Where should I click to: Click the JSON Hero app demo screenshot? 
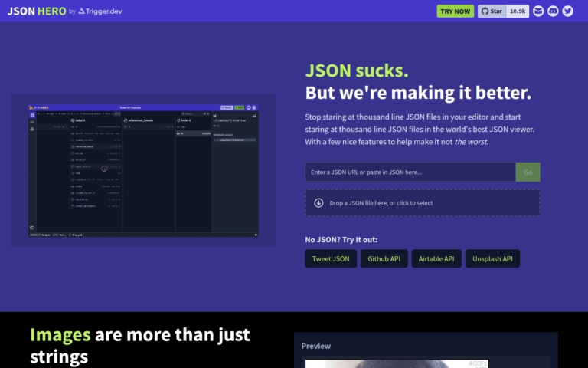click(143, 170)
